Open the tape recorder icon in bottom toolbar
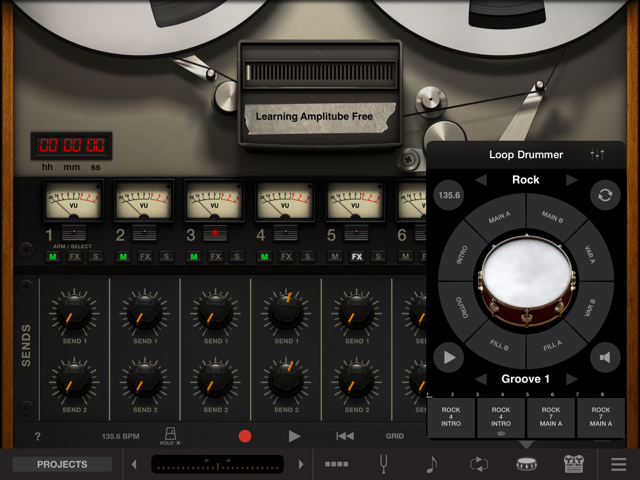The image size is (640, 480). click(574, 464)
